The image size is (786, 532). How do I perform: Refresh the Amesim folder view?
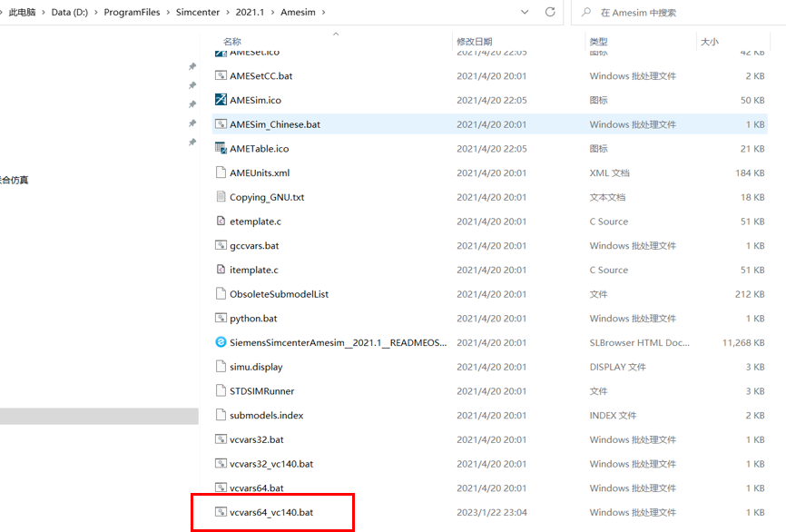pos(550,12)
